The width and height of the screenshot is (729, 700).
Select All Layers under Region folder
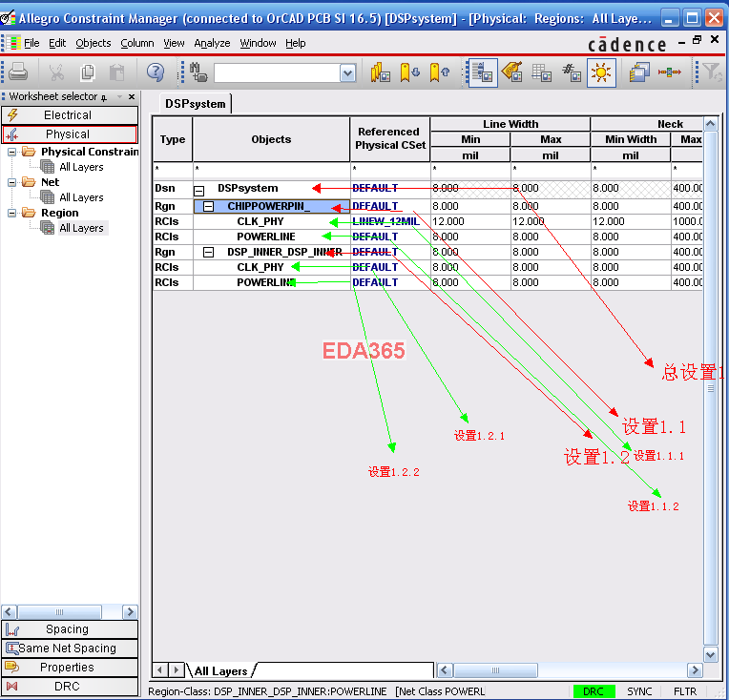81,228
